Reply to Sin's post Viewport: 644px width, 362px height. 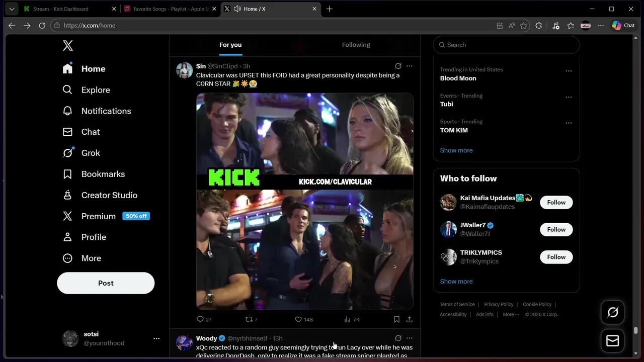[204, 319]
